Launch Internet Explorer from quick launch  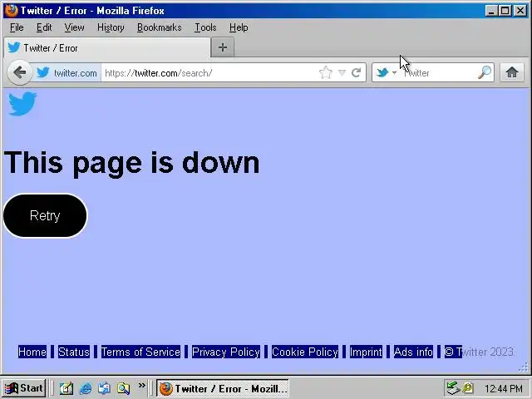(x=86, y=388)
